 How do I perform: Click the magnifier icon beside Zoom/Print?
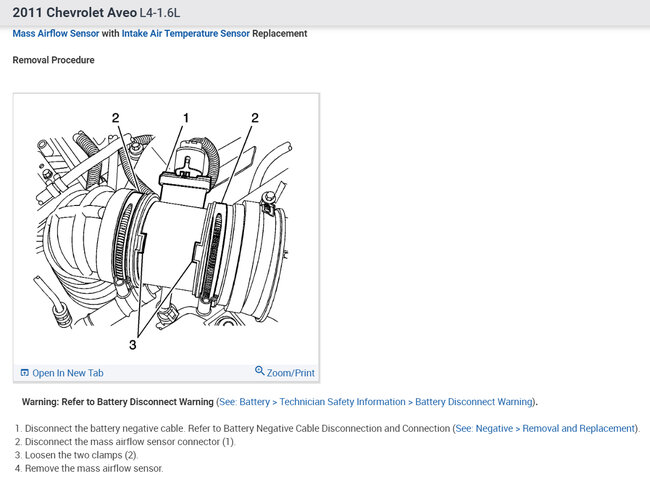point(260,370)
